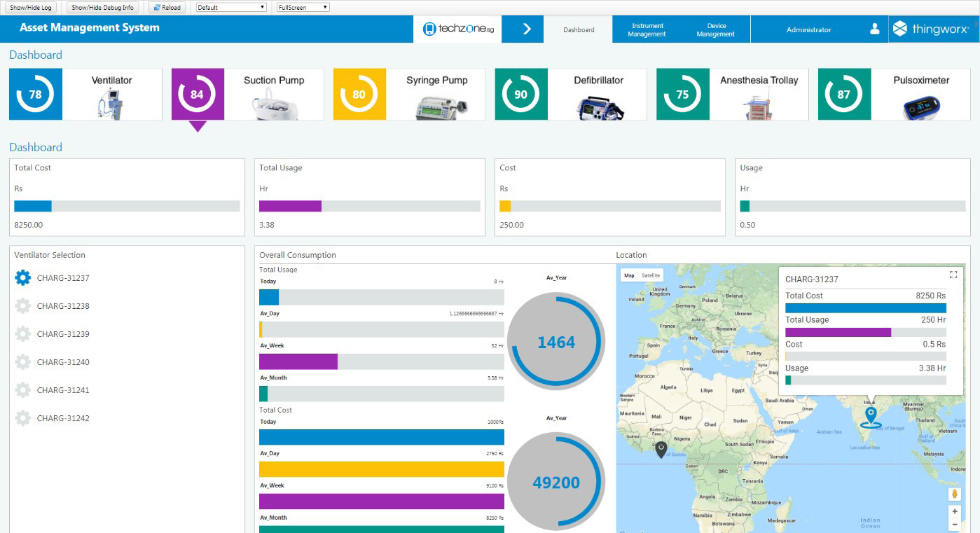Image resolution: width=980 pixels, height=533 pixels.
Task: Click the Cost progress bar showing 250.00
Action: click(610, 206)
